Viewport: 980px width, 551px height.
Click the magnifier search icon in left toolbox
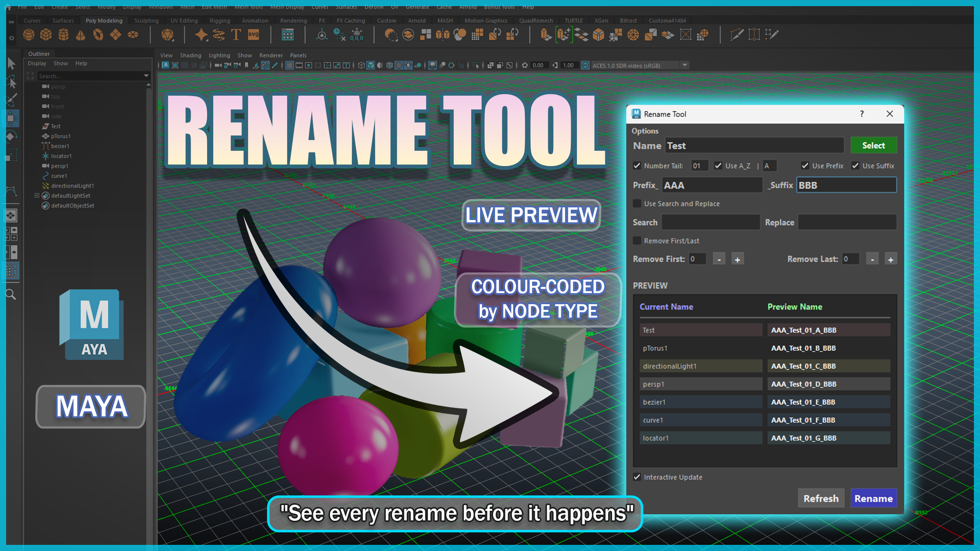click(x=11, y=294)
